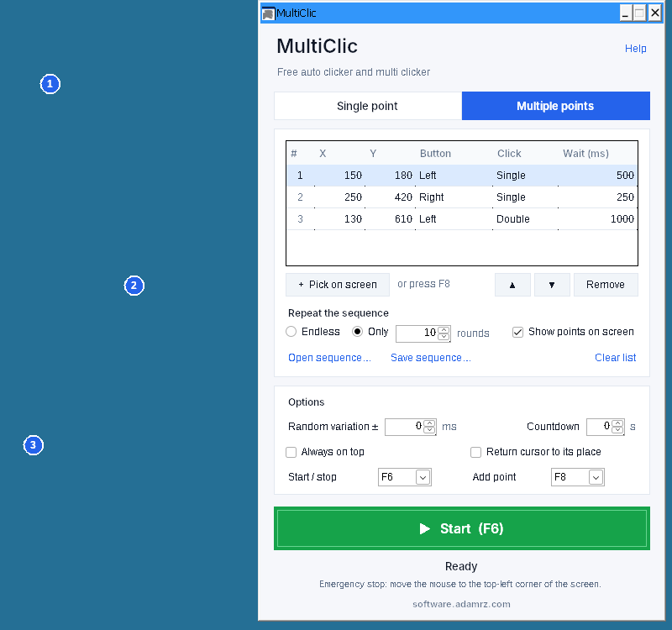This screenshot has width=672, height=630.
Task: Switch to the Single point tab
Action: [368, 106]
